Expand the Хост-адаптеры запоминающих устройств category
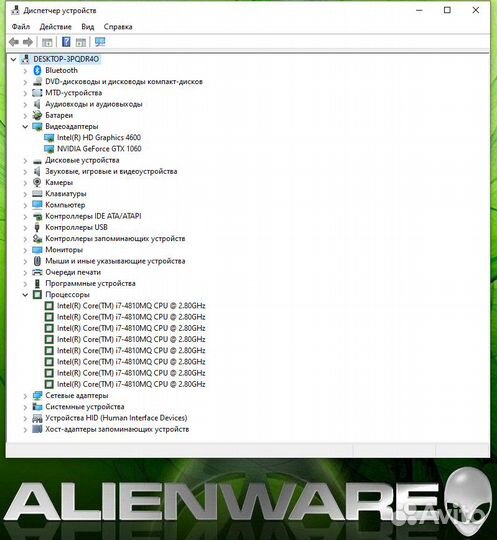The width and height of the screenshot is (497, 540). [25, 430]
